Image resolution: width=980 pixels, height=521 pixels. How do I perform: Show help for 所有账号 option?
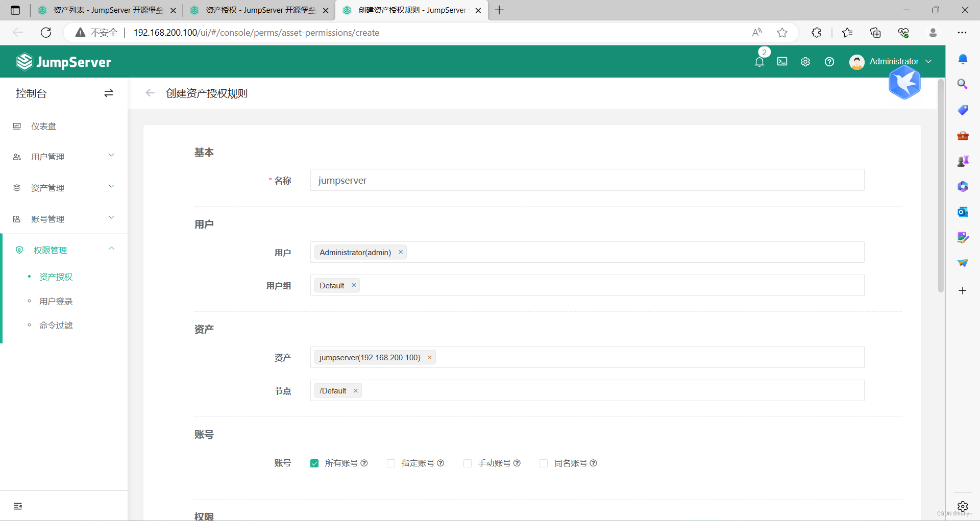click(x=364, y=463)
